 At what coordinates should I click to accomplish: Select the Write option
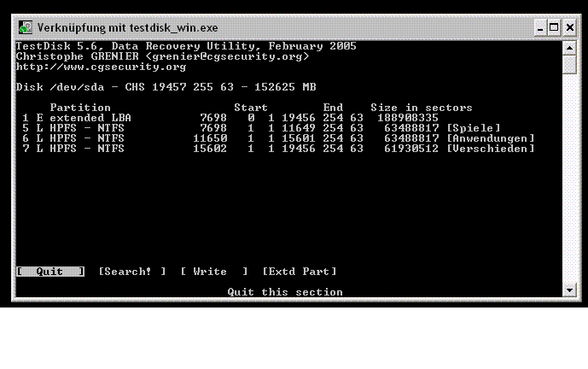[x=213, y=272]
